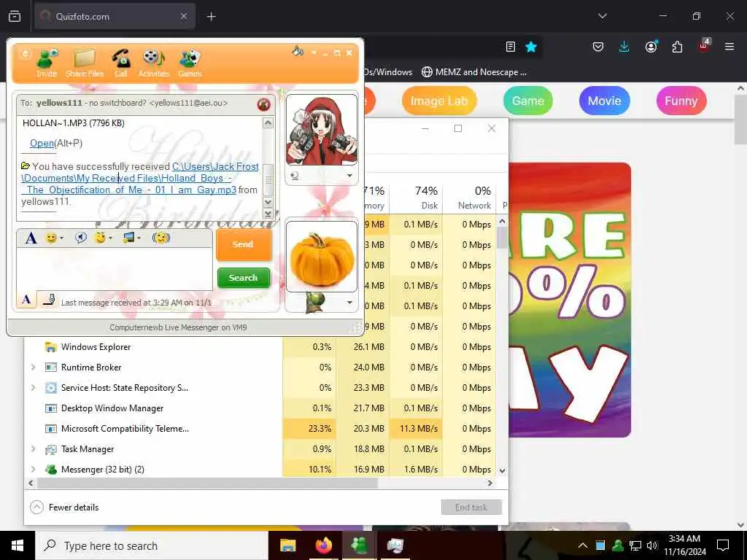The width and height of the screenshot is (747, 560).
Task: Click Task Manager horizontal scrollbar
Action: click(208, 483)
